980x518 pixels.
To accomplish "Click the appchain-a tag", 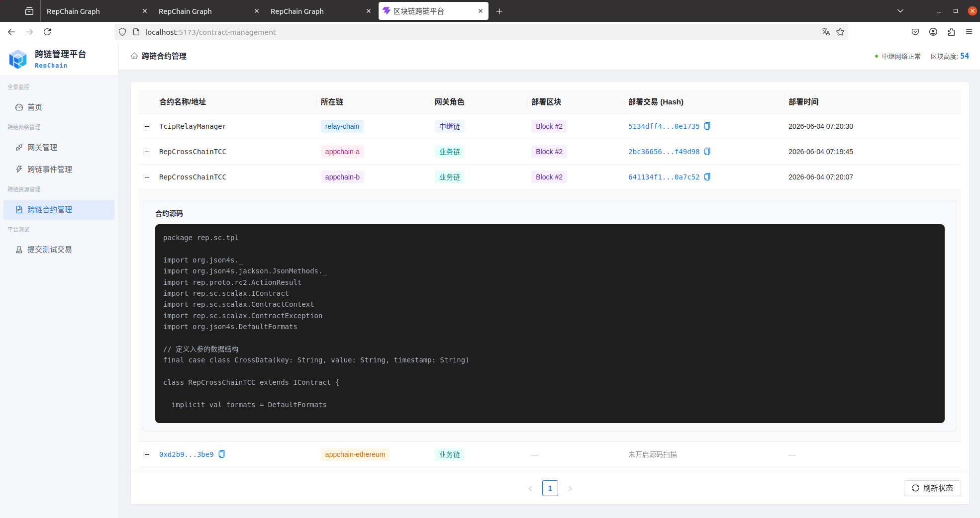I will pos(342,152).
